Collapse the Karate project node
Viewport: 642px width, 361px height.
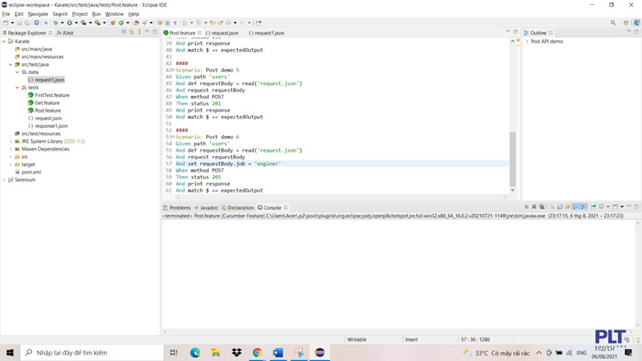point(4,41)
